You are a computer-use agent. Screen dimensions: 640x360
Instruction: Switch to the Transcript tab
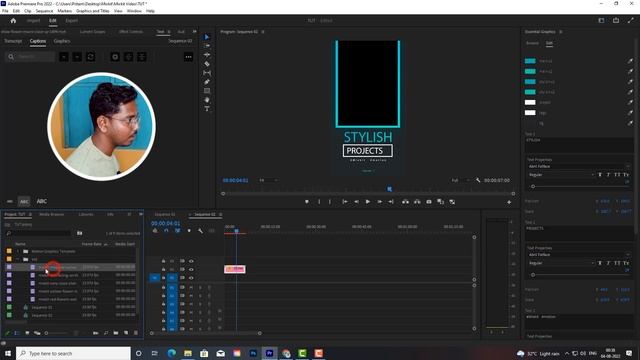click(x=13, y=41)
